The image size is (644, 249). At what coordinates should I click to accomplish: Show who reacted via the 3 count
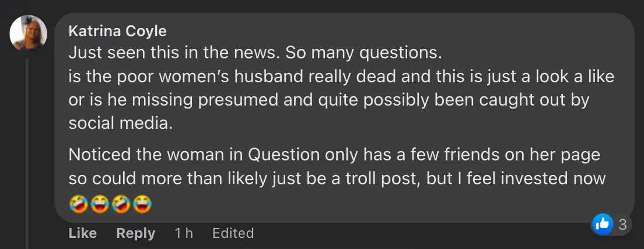(x=622, y=223)
